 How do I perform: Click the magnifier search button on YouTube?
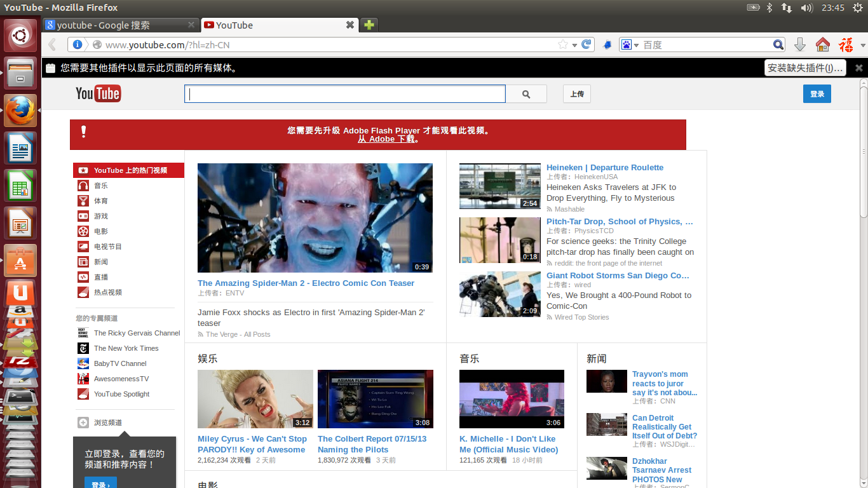(526, 94)
